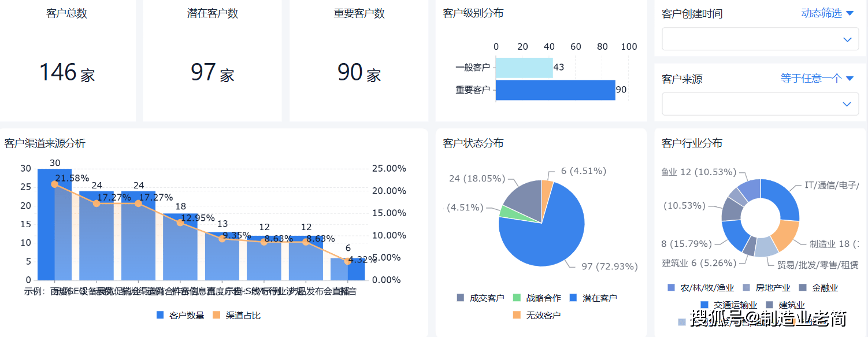Toggle 金融业 in the industry legend
Image resolution: width=868 pixels, height=337 pixels.
click(818, 287)
